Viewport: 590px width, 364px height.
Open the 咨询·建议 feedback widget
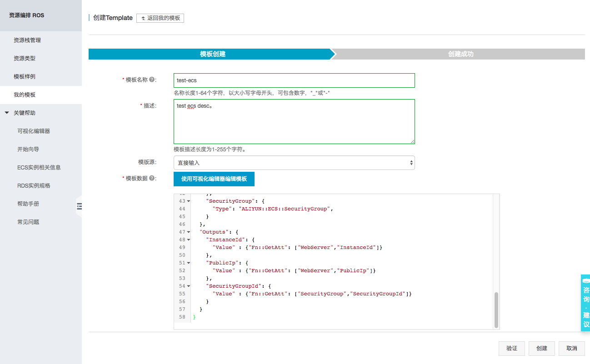[585, 303]
